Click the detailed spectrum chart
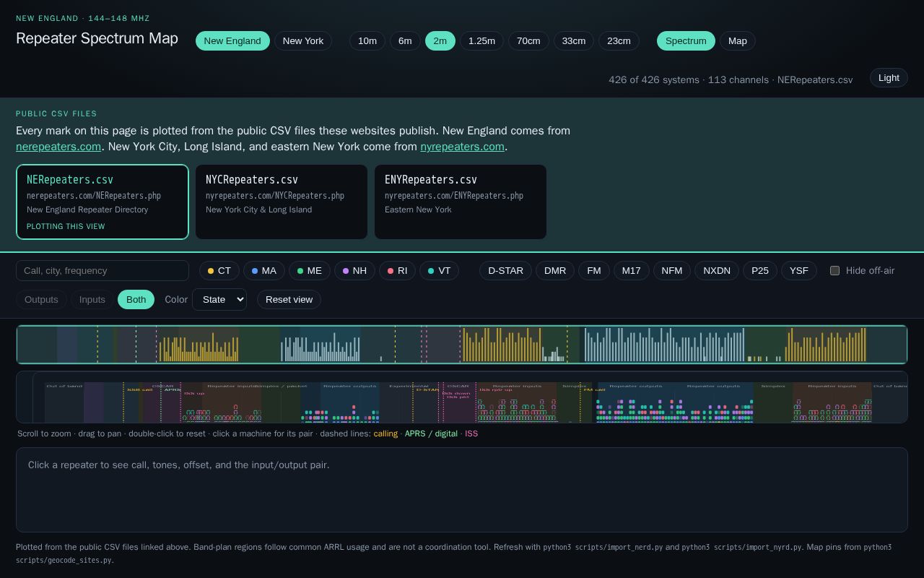The width and height of the screenshot is (924, 578). pyautogui.click(x=462, y=397)
